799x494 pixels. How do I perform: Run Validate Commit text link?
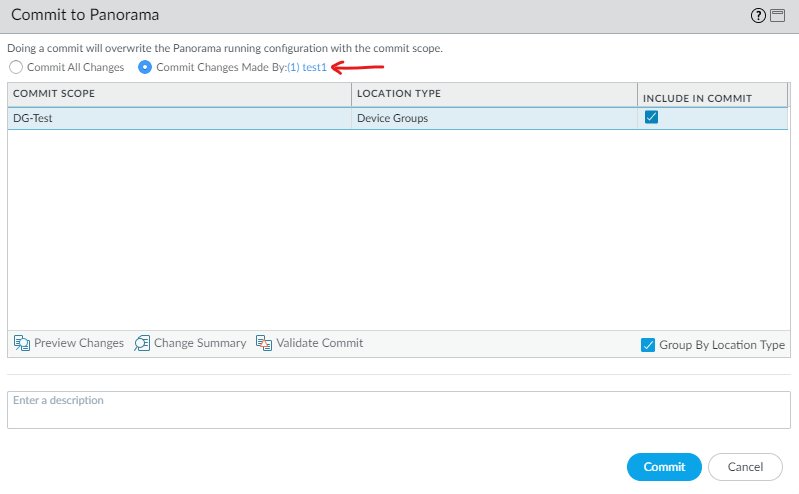tap(319, 343)
